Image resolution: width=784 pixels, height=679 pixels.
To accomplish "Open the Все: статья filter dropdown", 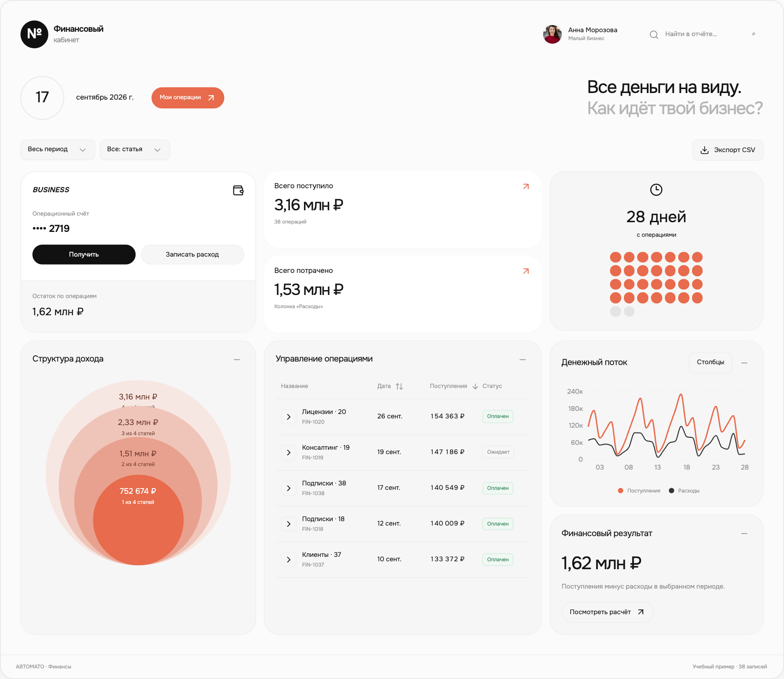I will coord(135,149).
